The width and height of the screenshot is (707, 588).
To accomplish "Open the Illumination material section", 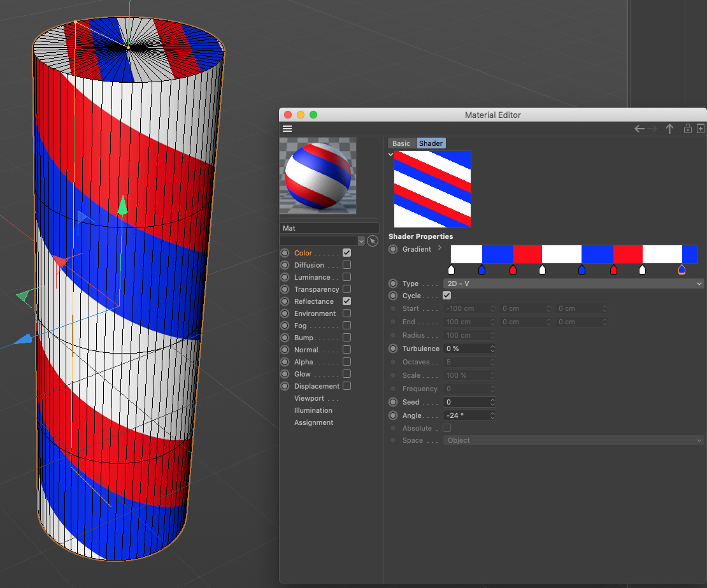I will (x=313, y=410).
